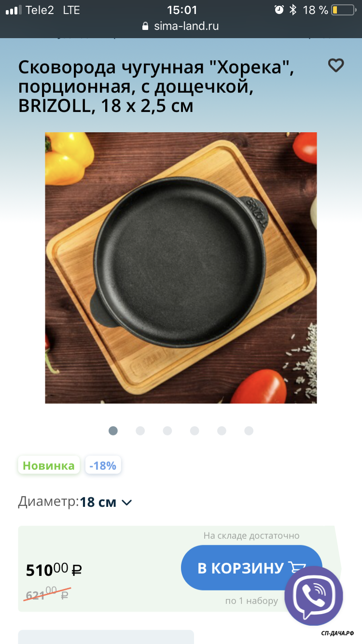Viewport: 362px width, 644px height.
Task: Expand the diameter chevron dropdown
Action: pyautogui.click(x=126, y=503)
